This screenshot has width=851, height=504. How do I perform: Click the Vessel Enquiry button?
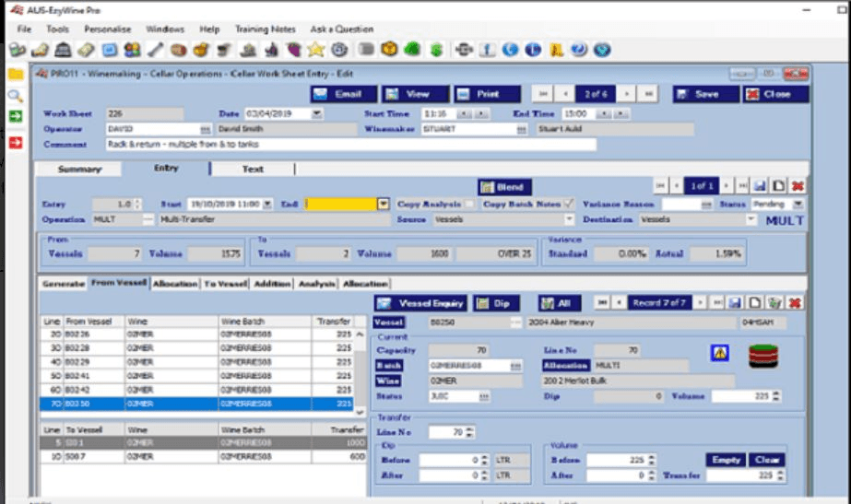pyautogui.click(x=421, y=303)
